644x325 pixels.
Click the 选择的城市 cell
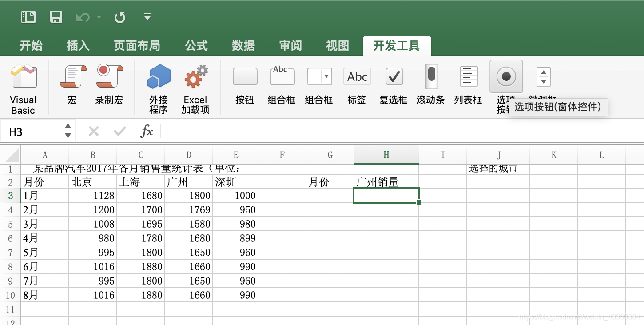click(498, 169)
